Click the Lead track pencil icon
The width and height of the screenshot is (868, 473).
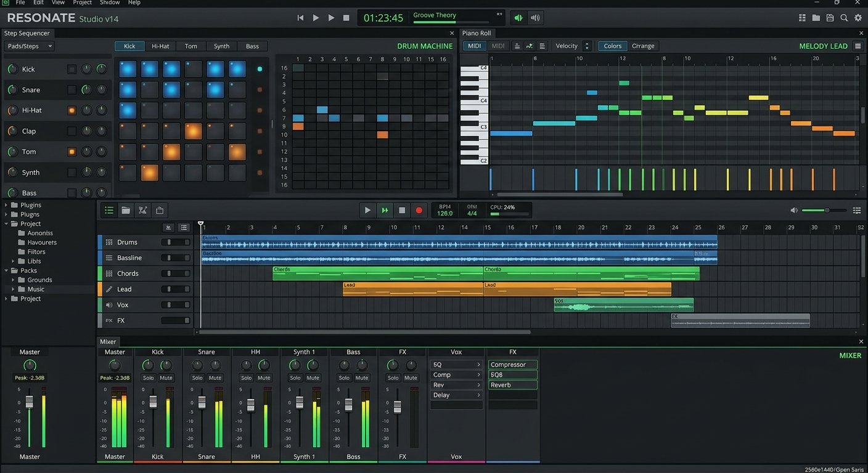coord(109,289)
